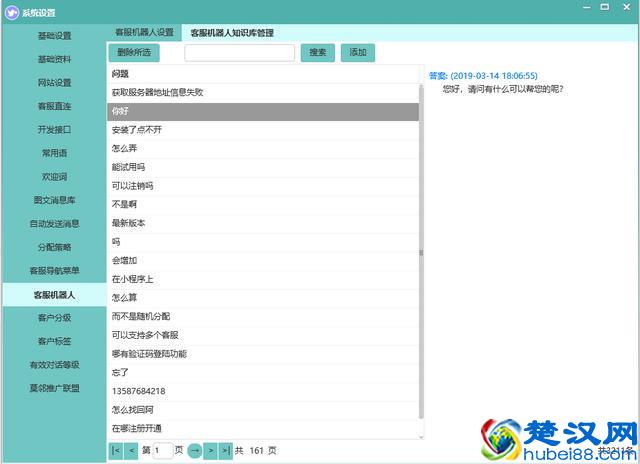Select question 获取服务器地址信息失败

coord(263,93)
